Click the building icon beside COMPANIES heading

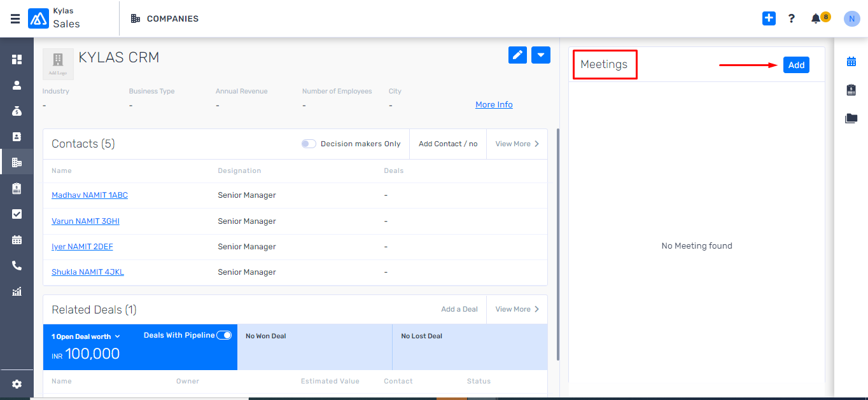(135, 18)
